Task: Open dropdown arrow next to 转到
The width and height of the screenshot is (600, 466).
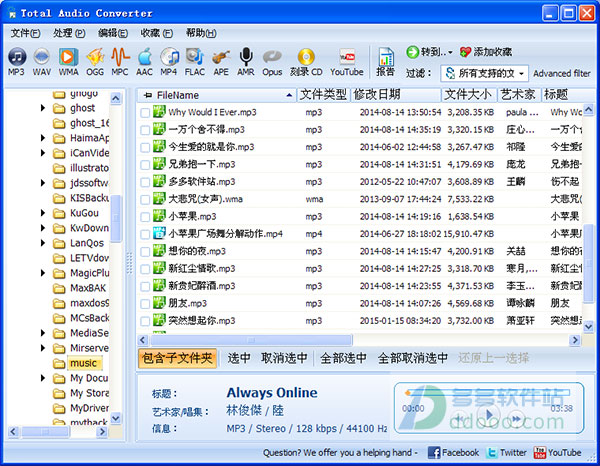Action: pos(450,52)
